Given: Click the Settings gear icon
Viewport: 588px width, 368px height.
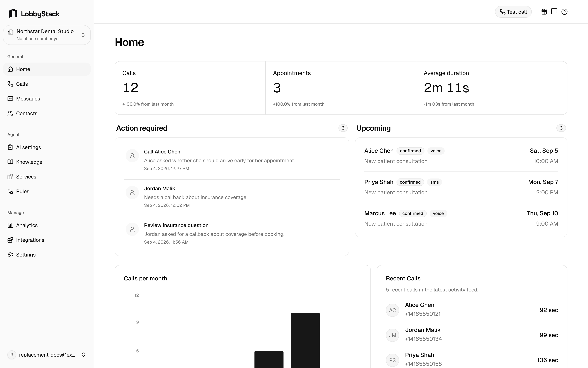Looking at the screenshot, I should tap(10, 255).
